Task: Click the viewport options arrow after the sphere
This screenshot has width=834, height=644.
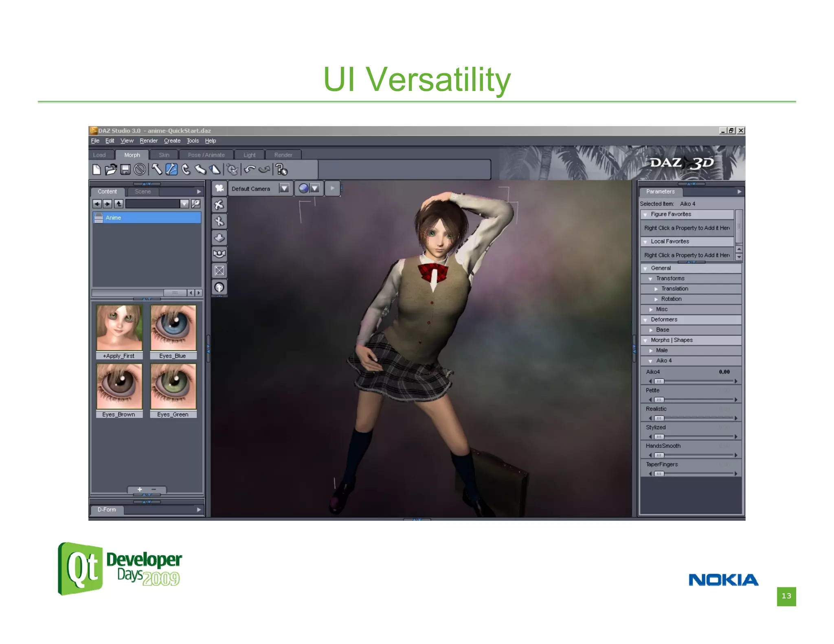Action: [332, 188]
